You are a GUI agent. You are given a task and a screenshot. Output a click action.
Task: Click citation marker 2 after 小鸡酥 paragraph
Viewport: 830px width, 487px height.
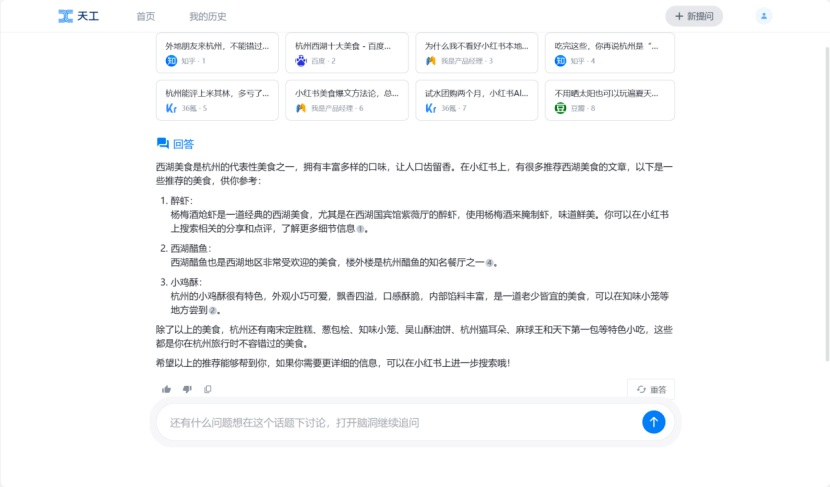click(212, 310)
